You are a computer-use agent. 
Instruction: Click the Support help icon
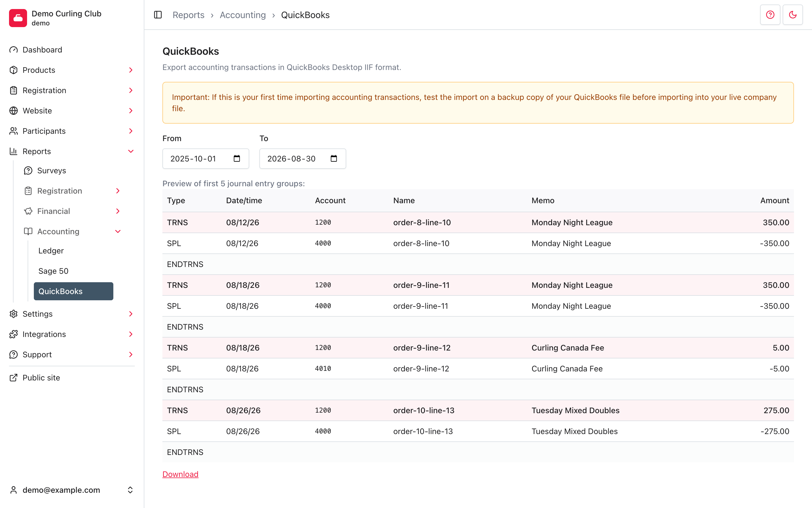[14, 354]
